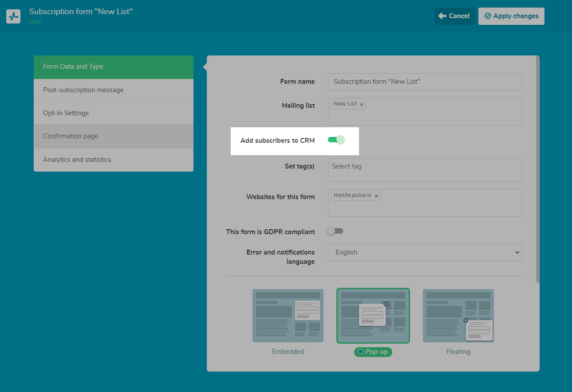
Task: Choose the Floating form type thumbnail
Action: pos(458,316)
